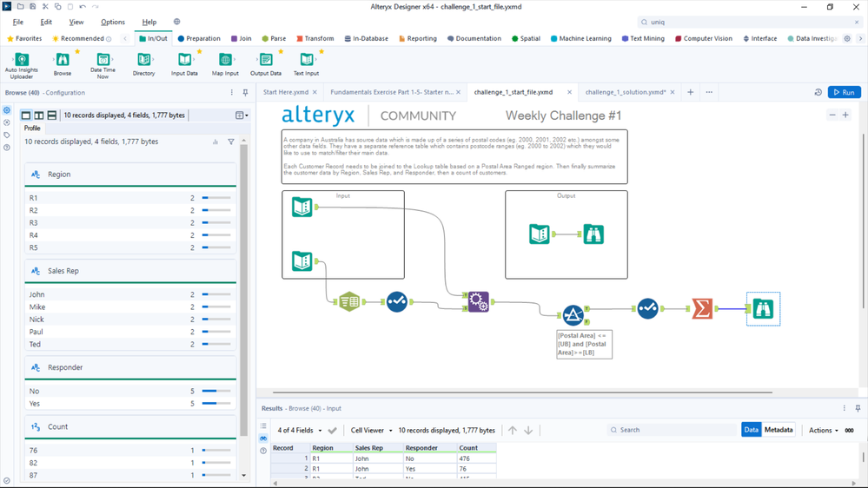Open the challenge_1_solution.yxmd tab
The image size is (868, 488).
(626, 92)
